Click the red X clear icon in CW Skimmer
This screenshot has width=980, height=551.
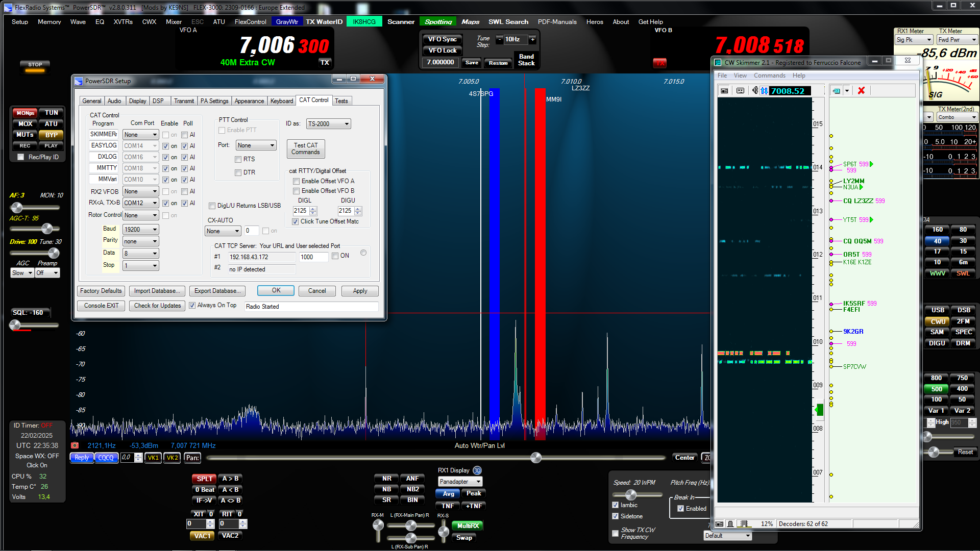click(x=861, y=91)
